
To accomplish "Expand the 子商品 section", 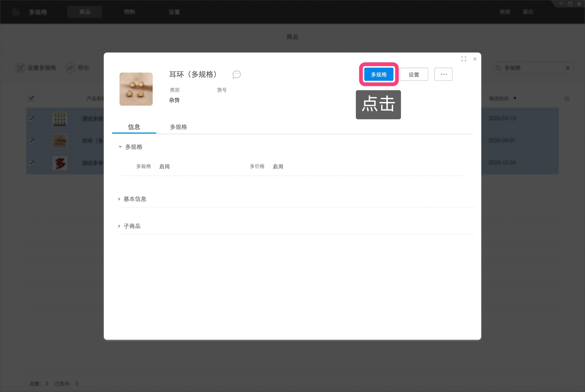I will point(119,226).
